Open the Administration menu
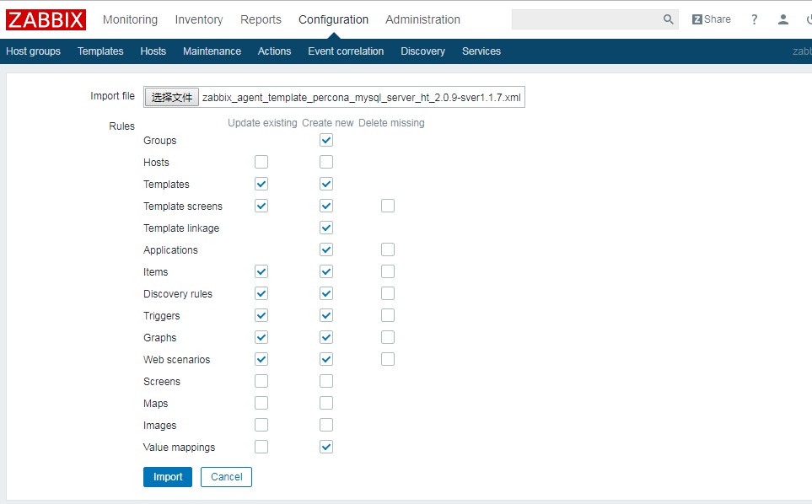Image resolution: width=812 pixels, height=504 pixels. [x=422, y=19]
